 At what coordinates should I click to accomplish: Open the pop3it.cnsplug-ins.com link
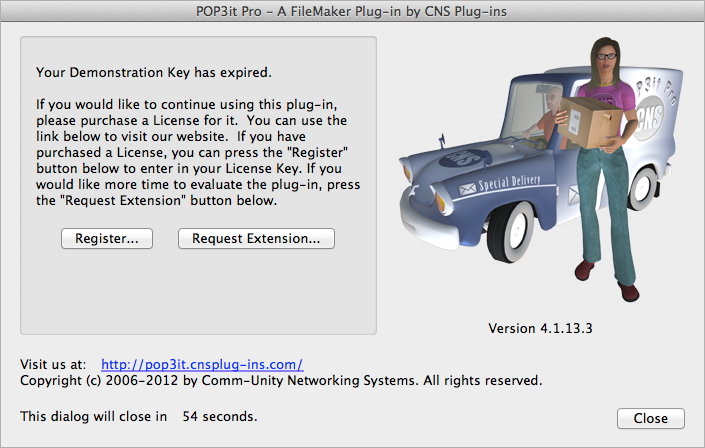[x=202, y=364]
